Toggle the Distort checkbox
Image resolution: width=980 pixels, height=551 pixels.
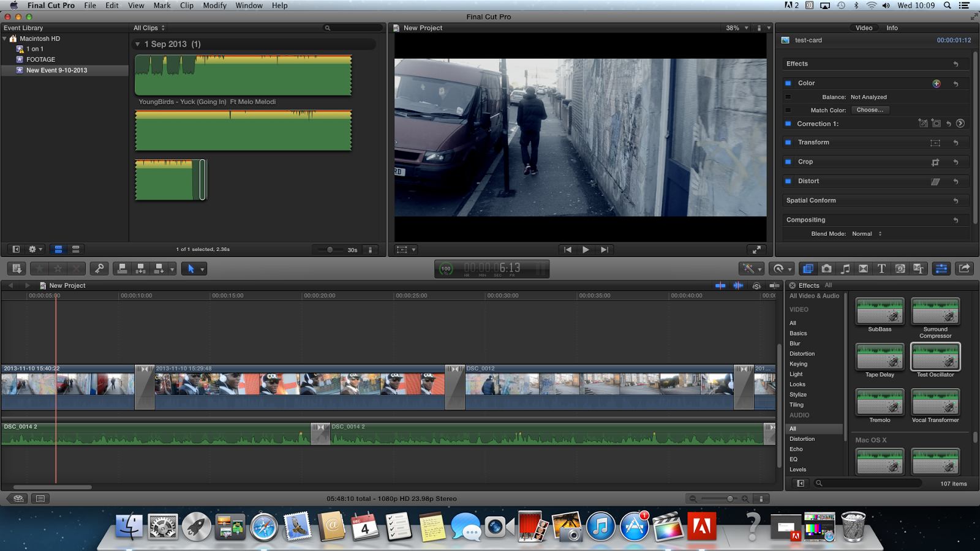(x=788, y=181)
